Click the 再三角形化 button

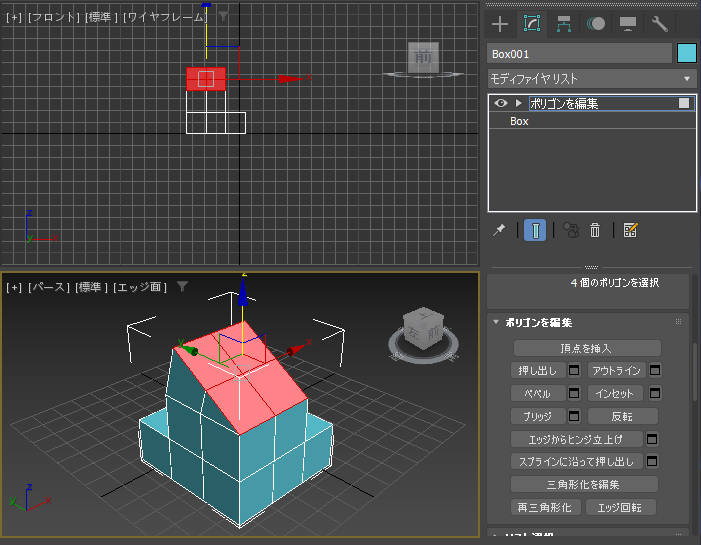coord(546,507)
